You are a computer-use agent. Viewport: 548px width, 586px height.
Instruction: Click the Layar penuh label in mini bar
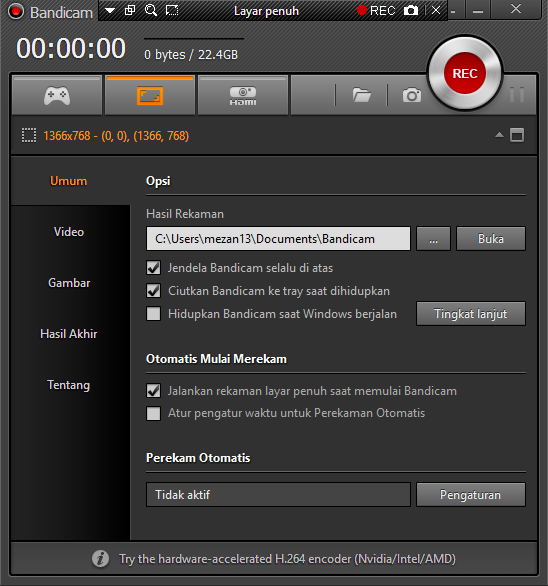pyautogui.click(x=266, y=11)
